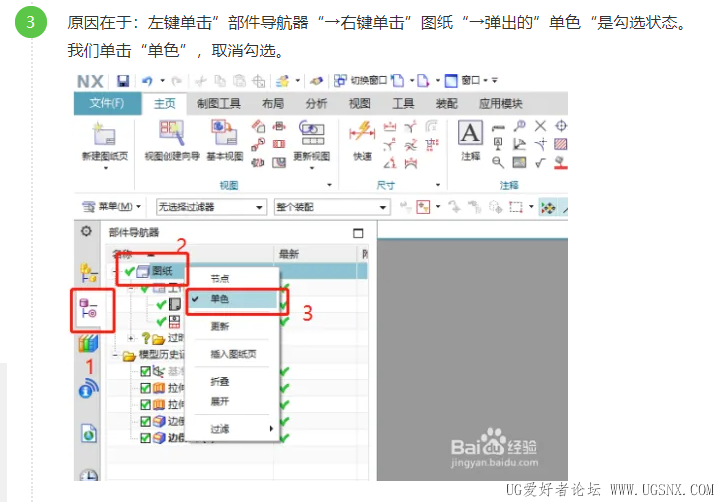Image resolution: width=719 pixels, height=502 pixels.
Task: Click the 更新视图 update views icon
Action: tap(311, 133)
